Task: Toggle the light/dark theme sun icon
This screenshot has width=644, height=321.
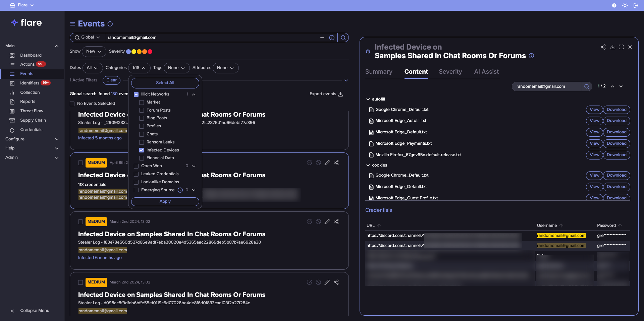Action: pos(625,5)
